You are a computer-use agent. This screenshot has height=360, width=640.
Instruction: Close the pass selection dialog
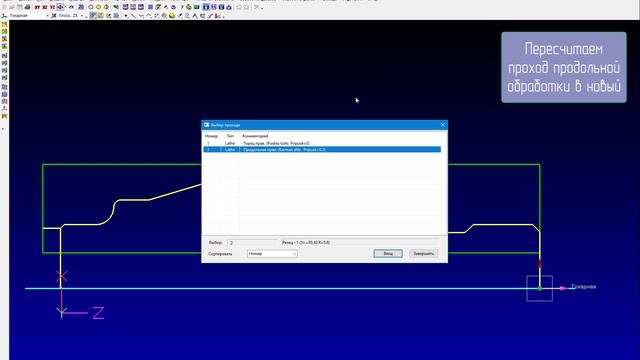tap(443, 125)
